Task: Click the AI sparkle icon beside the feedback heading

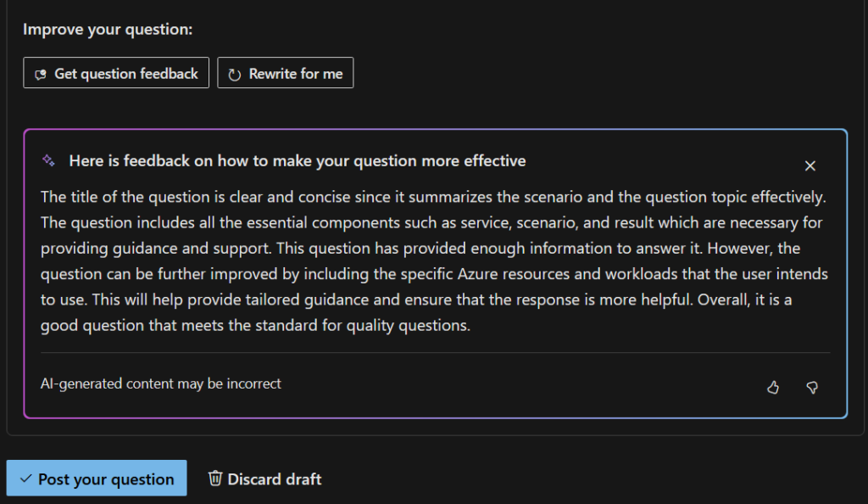Action: click(48, 160)
